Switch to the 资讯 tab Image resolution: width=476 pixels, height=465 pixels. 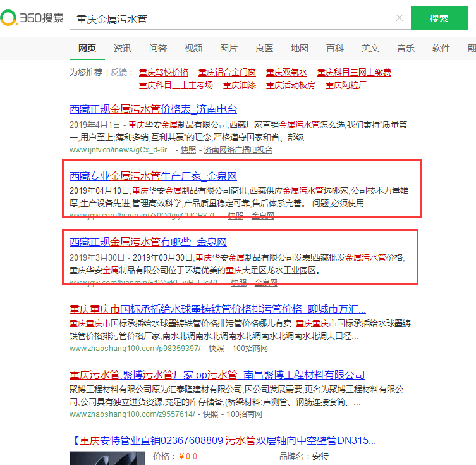pos(123,48)
